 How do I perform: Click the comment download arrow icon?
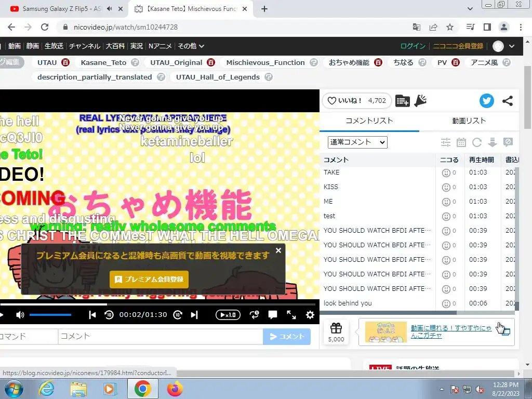click(x=493, y=142)
